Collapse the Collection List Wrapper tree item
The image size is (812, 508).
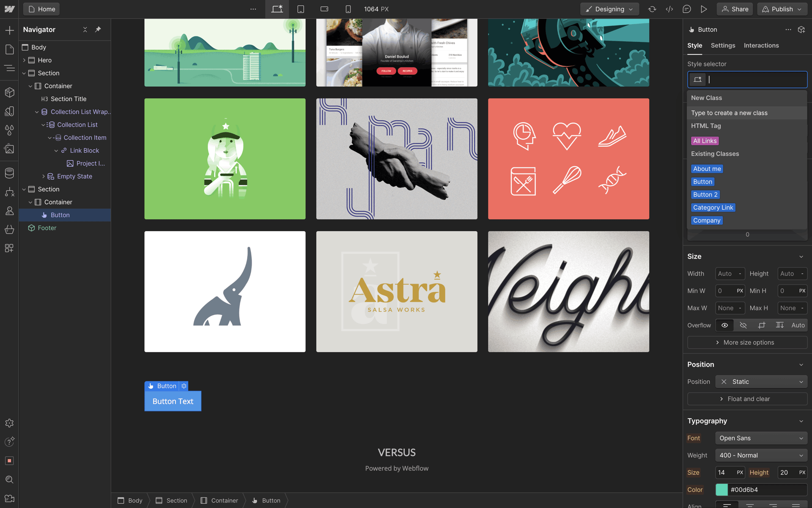click(37, 112)
